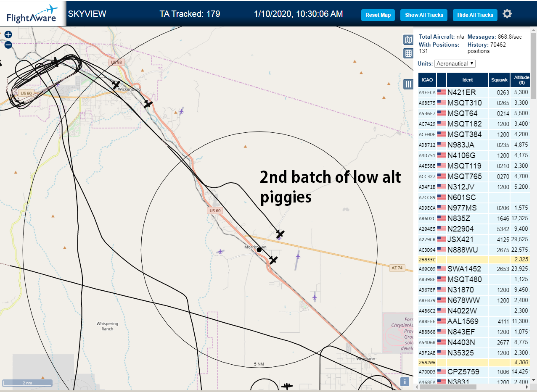The width and height of the screenshot is (537, 392).
Task: Select aircraft row MSQT384
Action: click(x=474, y=134)
